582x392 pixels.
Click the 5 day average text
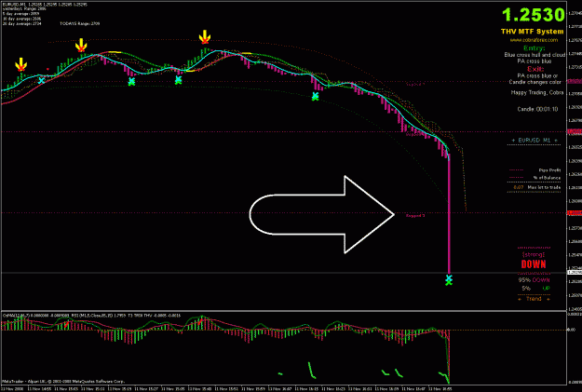19,13
